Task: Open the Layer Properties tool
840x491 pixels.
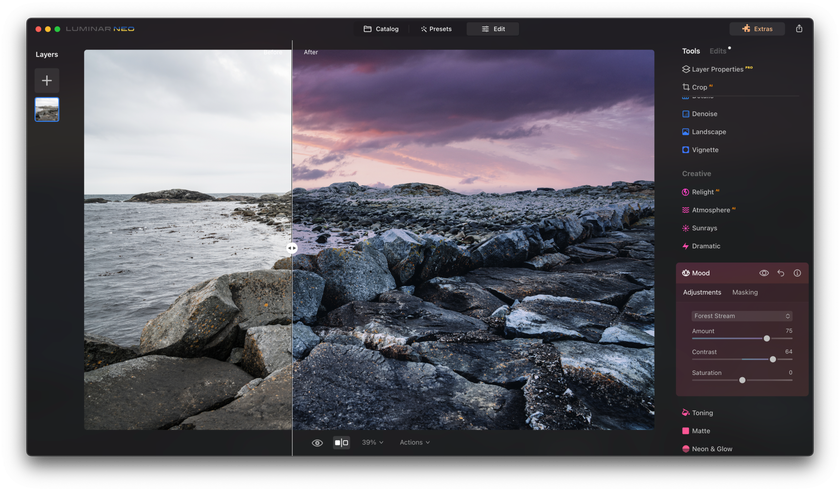Action: [x=717, y=69]
